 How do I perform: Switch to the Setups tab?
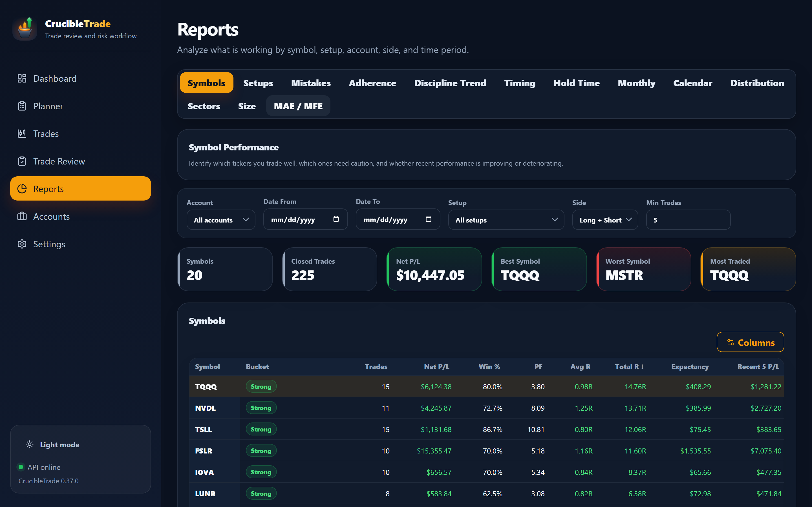[258, 83]
